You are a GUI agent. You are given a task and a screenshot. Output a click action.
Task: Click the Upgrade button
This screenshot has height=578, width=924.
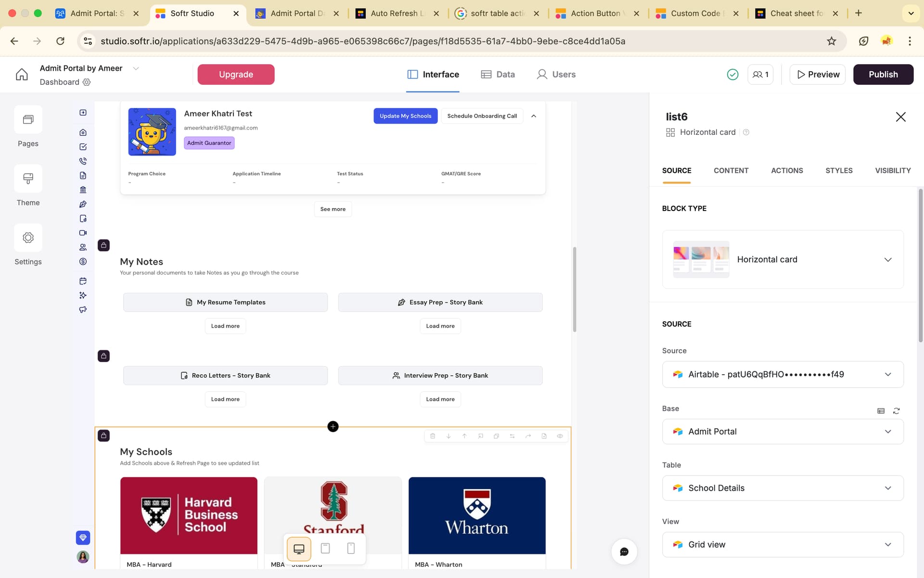pos(236,74)
